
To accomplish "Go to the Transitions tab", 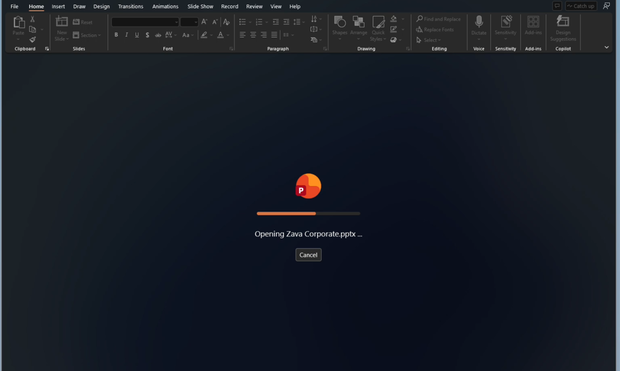I will click(x=130, y=6).
